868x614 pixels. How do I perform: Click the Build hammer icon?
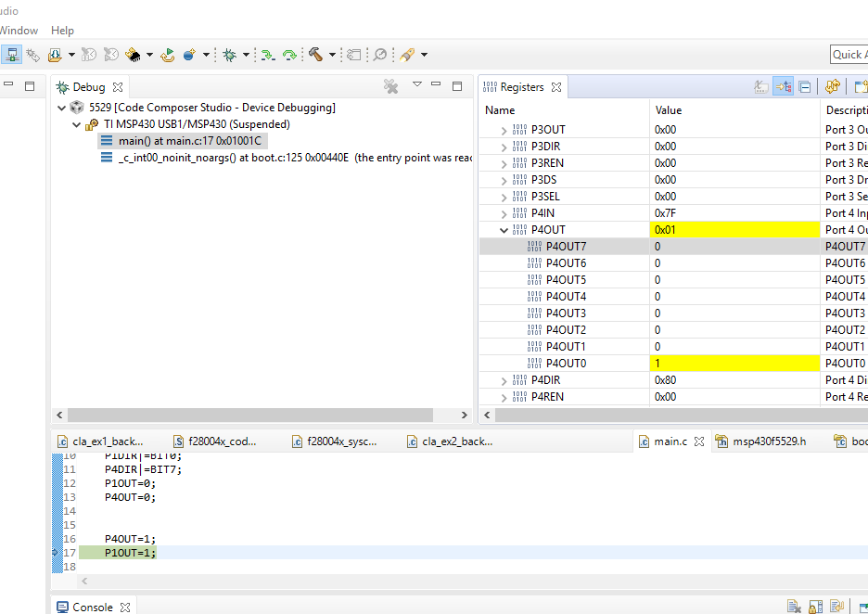coord(315,55)
